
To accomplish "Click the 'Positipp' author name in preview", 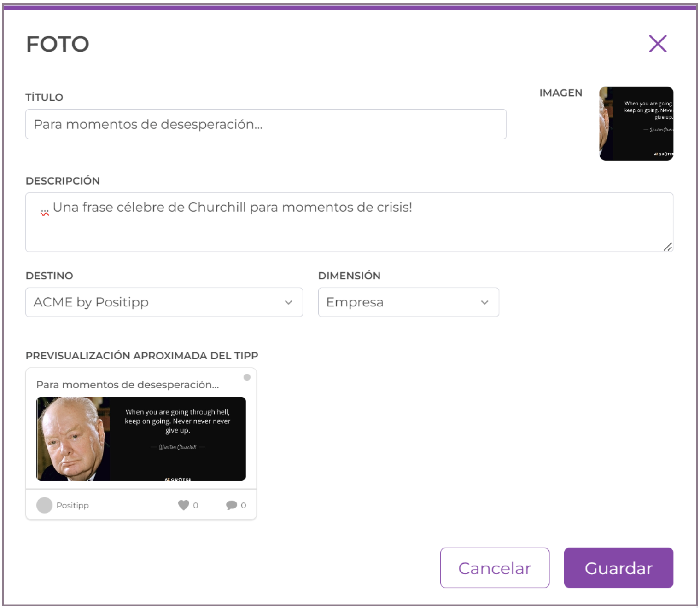I will tap(73, 505).
